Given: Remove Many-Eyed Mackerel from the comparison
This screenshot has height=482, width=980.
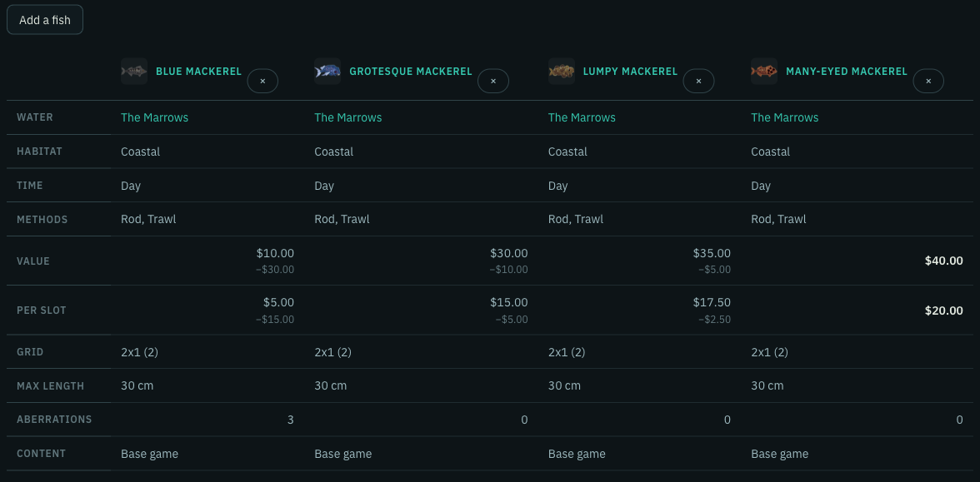Looking at the screenshot, I should (928, 81).
